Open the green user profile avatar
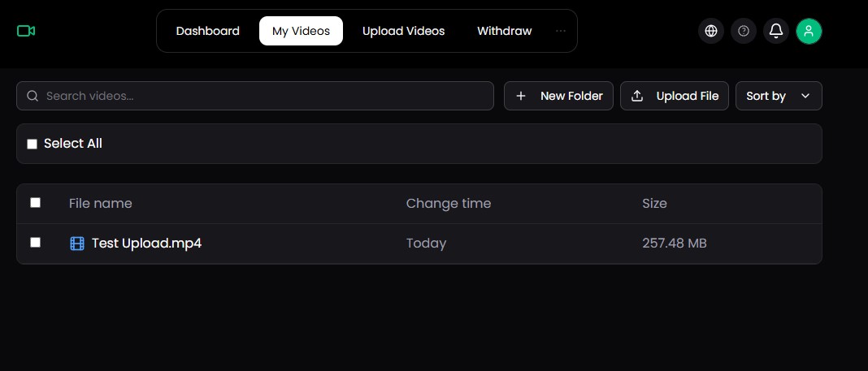 pyautogui.click(x=809, y=31)
